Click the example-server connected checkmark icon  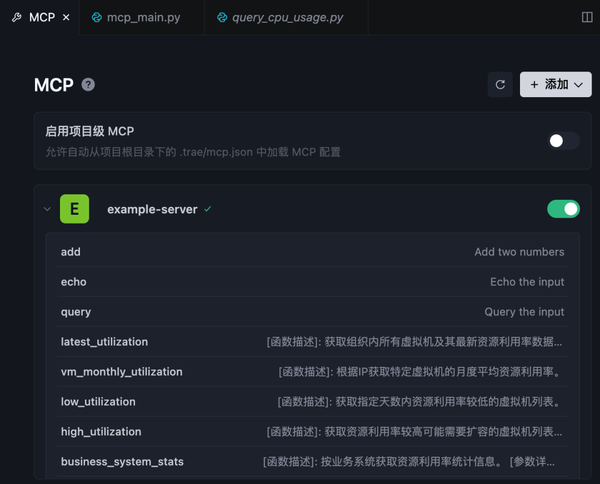pyautogui.click(x=208, y=210)
